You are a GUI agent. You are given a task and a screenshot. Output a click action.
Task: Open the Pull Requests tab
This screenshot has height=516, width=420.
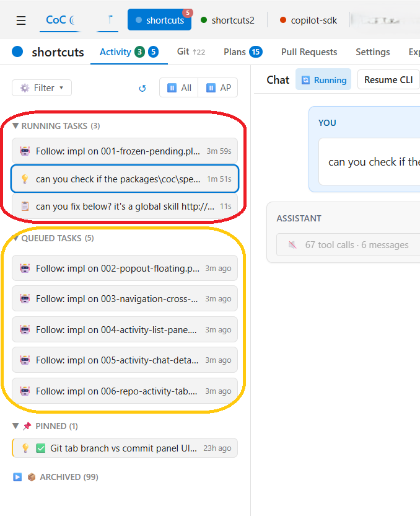pyautogui.click(x=309, y=52)
